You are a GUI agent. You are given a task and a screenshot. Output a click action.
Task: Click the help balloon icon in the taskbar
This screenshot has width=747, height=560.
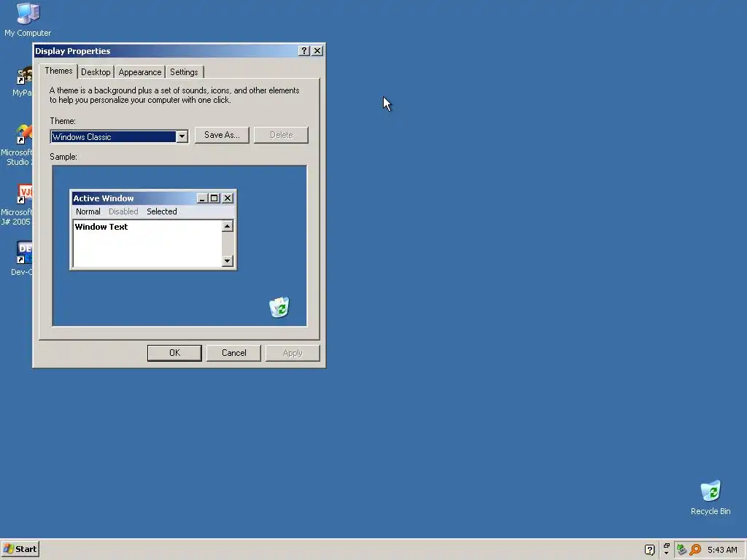click(x=649, y=550)
